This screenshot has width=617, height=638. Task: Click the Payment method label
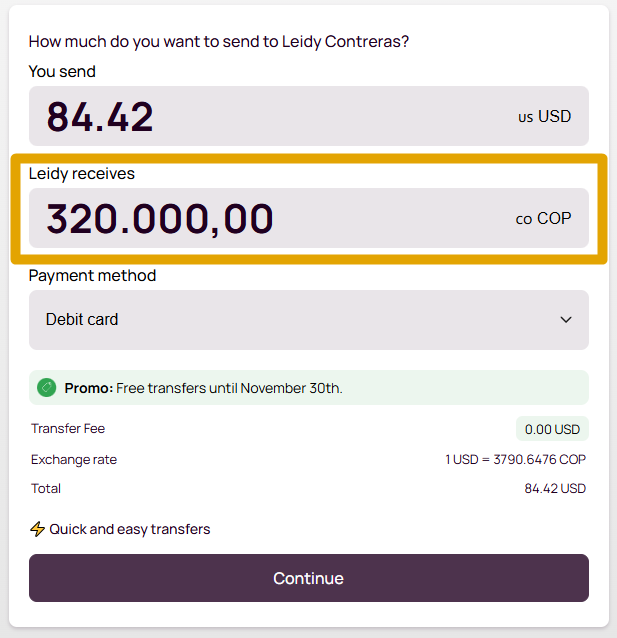[x=92, y=275]
